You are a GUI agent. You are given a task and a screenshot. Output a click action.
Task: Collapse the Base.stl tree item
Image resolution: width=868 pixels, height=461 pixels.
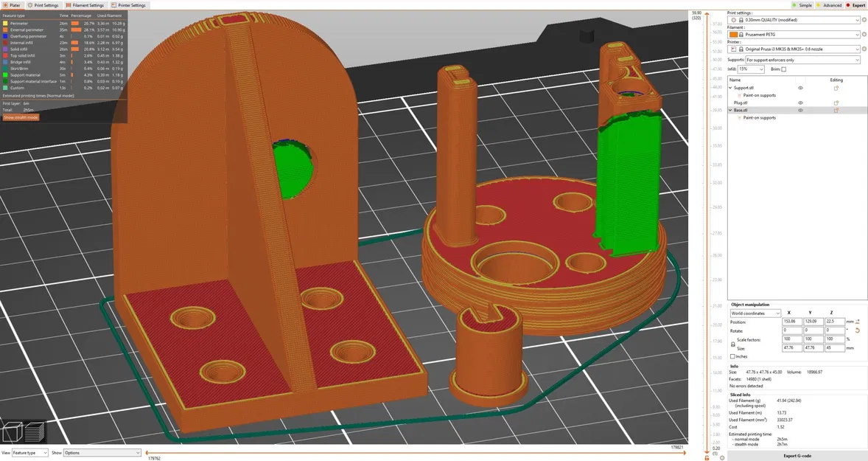730,110
